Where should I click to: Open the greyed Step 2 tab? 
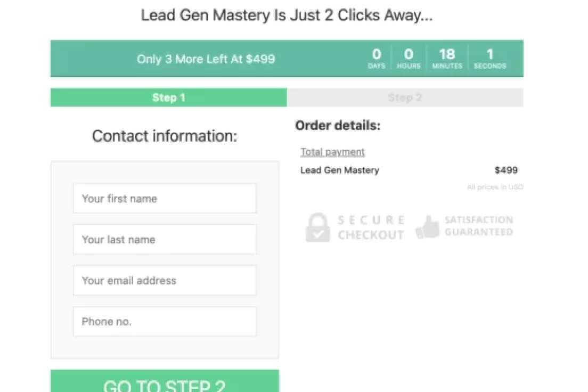point(405,97)
